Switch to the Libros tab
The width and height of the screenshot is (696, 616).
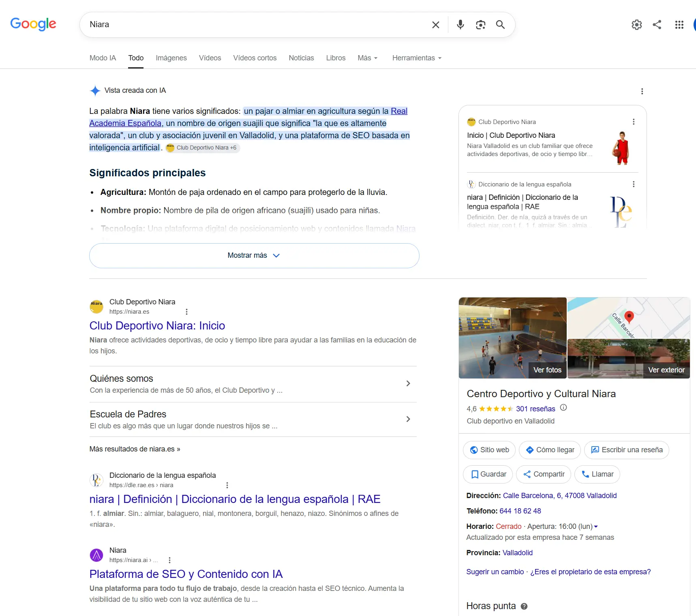(336, 58)
